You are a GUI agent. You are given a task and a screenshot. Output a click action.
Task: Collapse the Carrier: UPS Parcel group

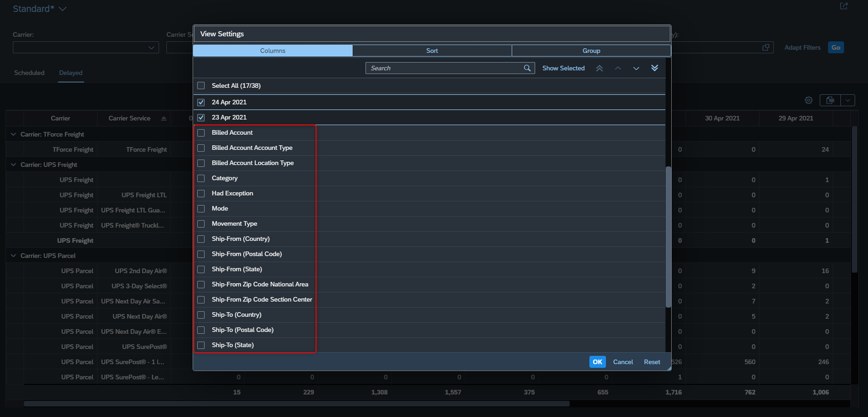pyautogui.click(x=13, y=256)
